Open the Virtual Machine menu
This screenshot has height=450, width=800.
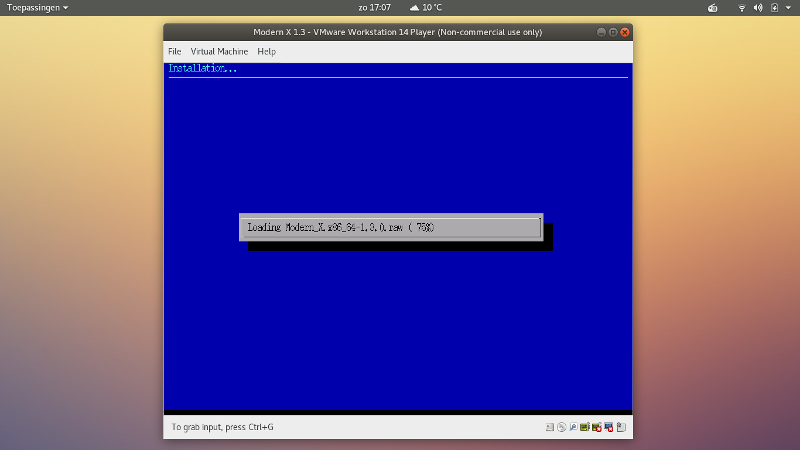click(219, 52)
